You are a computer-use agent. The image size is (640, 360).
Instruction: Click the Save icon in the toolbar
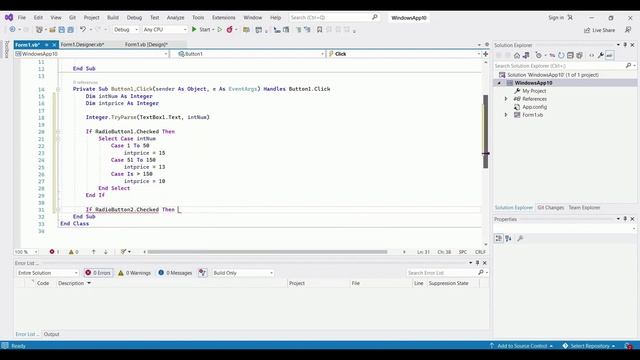click(x=62, y=30)
